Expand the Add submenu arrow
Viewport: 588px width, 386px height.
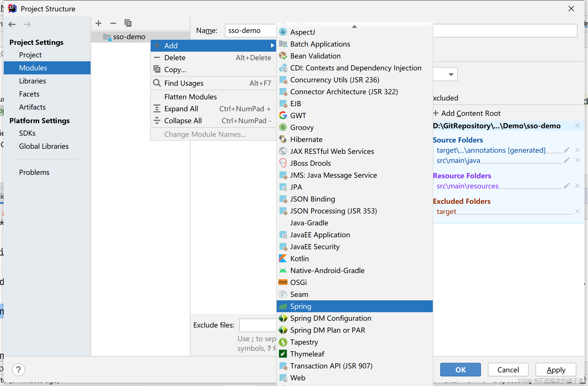[x=272, y=46]
